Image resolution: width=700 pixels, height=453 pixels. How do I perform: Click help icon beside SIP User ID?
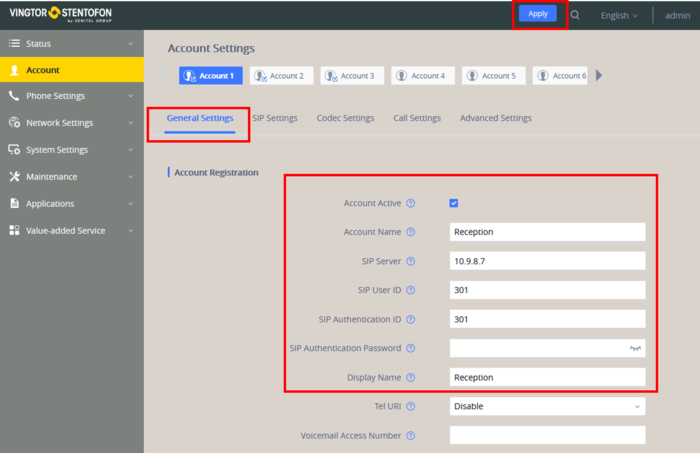pyautogui.click(x=410, y=290)
